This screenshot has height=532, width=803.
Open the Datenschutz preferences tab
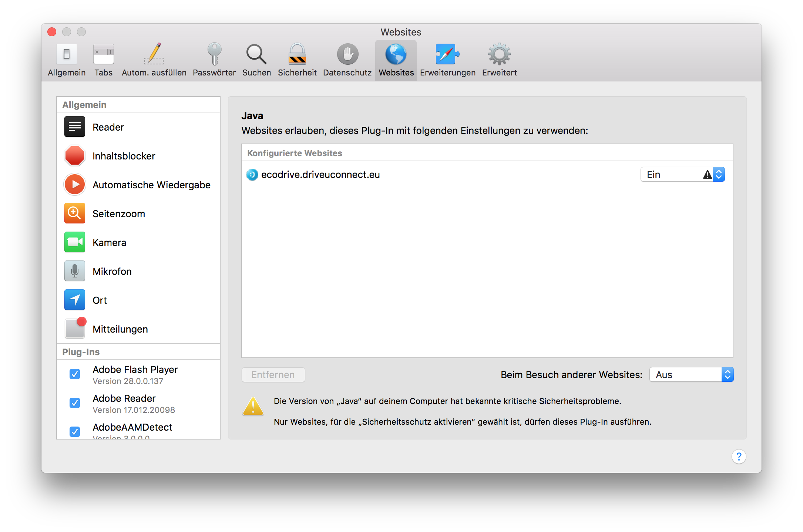tap(347, 59)
